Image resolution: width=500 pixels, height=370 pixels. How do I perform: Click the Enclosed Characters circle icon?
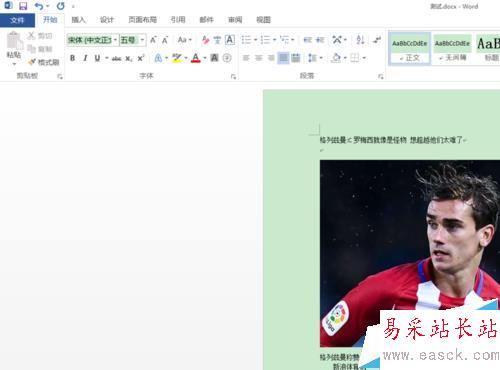click(227, 58)
